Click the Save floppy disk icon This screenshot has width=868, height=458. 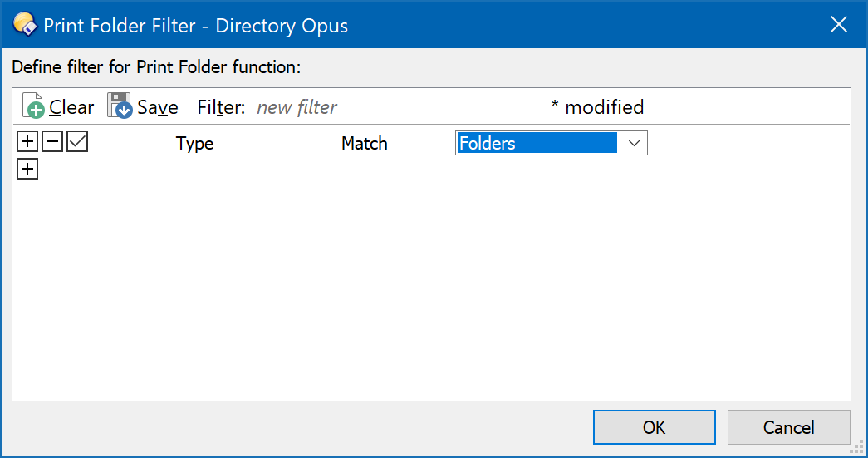coord(120,106)
